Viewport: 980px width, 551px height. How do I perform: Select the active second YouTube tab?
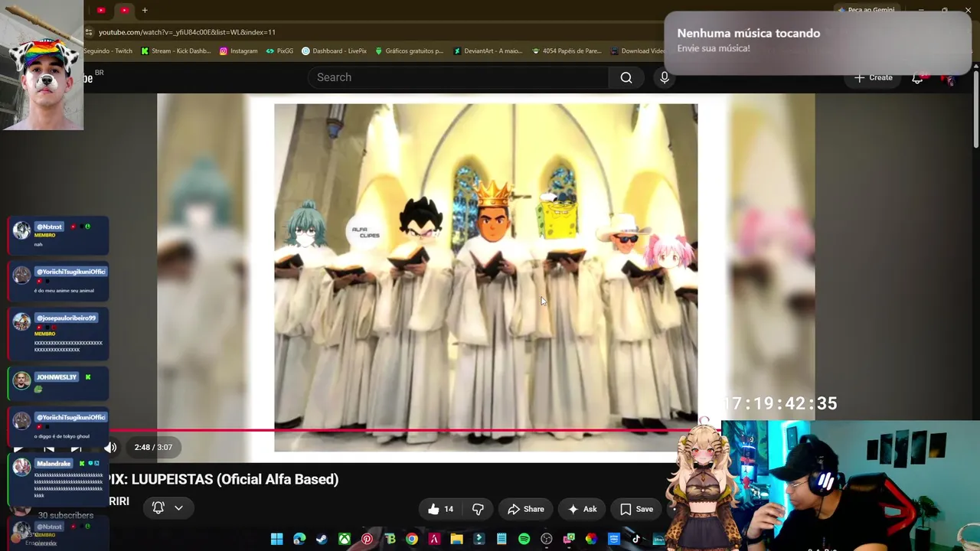click(124, 10)
